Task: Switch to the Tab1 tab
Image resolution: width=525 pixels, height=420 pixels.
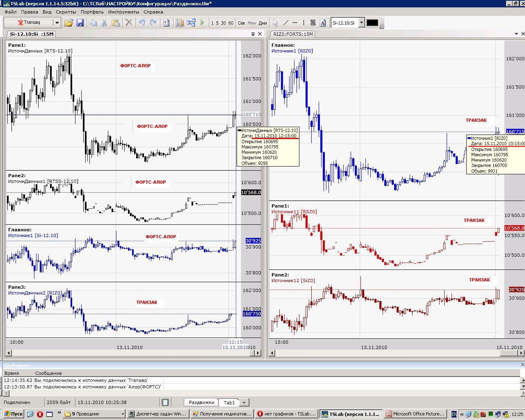Action: click(x=229, y=402)
